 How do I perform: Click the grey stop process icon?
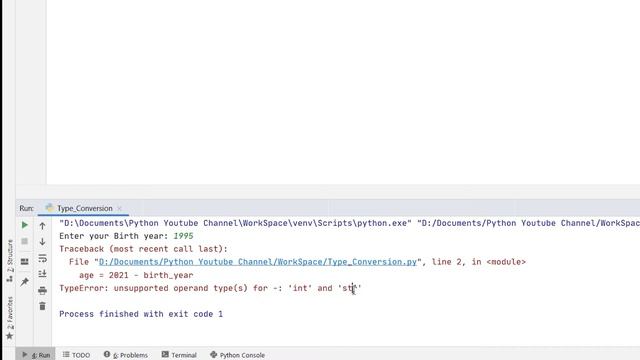[24, 241]
